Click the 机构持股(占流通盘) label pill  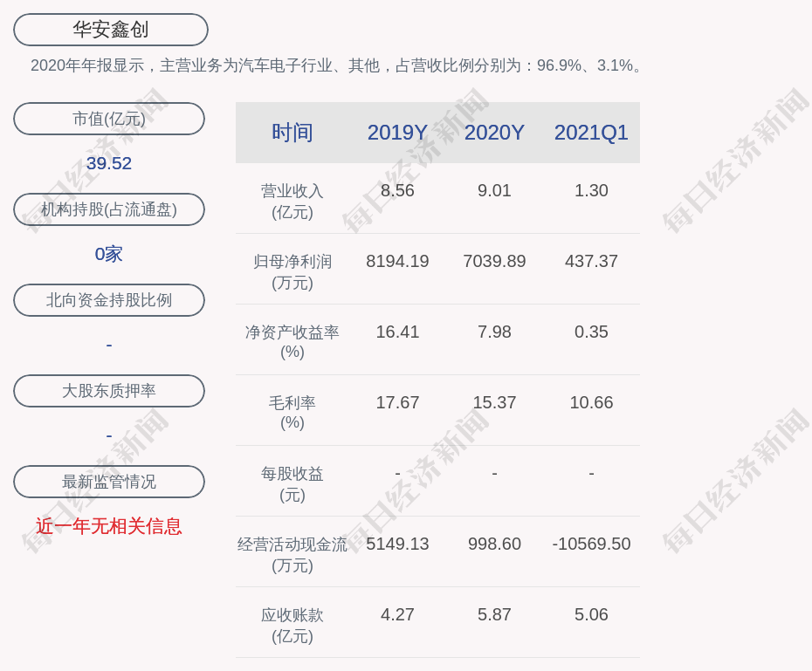point(109,209)
